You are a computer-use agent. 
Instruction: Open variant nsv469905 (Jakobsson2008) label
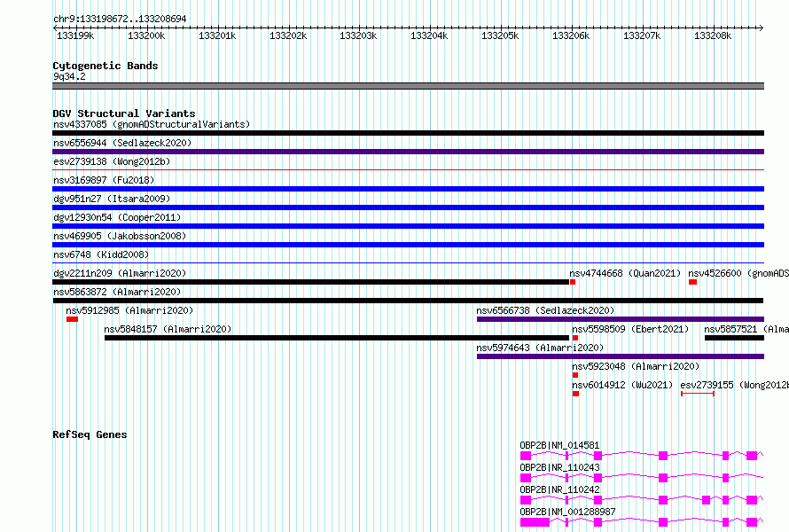(120, 236)
